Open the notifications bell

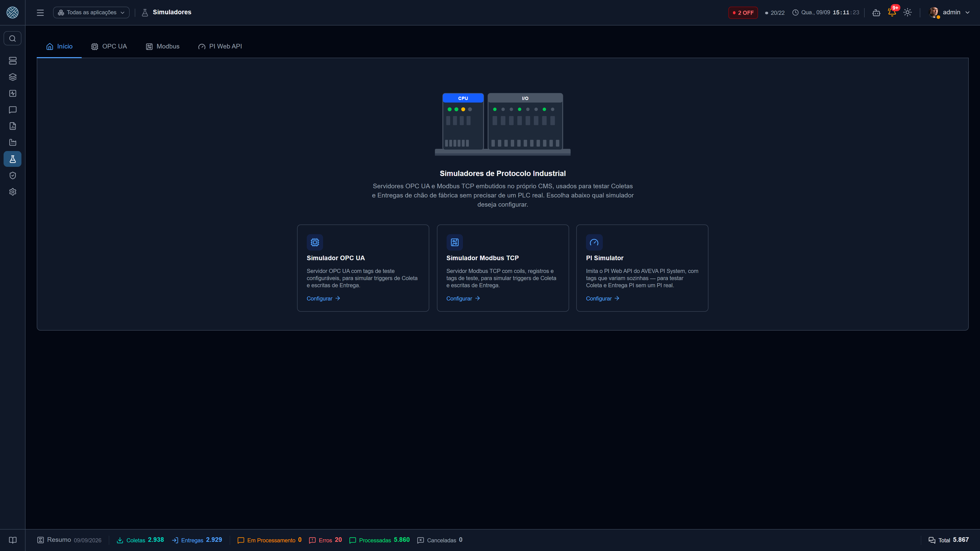coord(892,12)
